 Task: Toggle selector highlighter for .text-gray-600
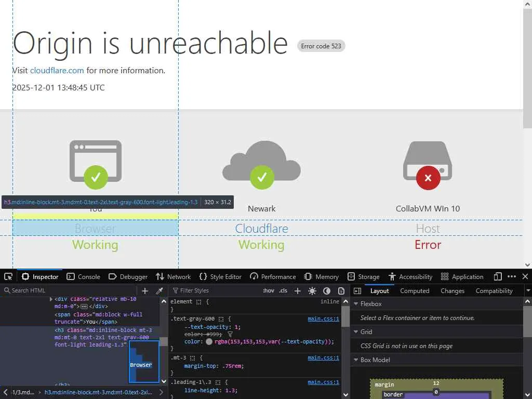coord(221,319)
